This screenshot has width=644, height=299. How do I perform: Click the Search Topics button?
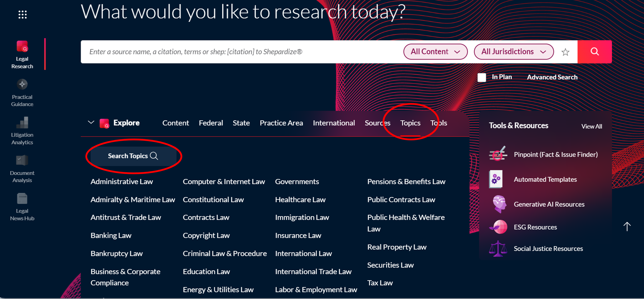pos(133,156)
